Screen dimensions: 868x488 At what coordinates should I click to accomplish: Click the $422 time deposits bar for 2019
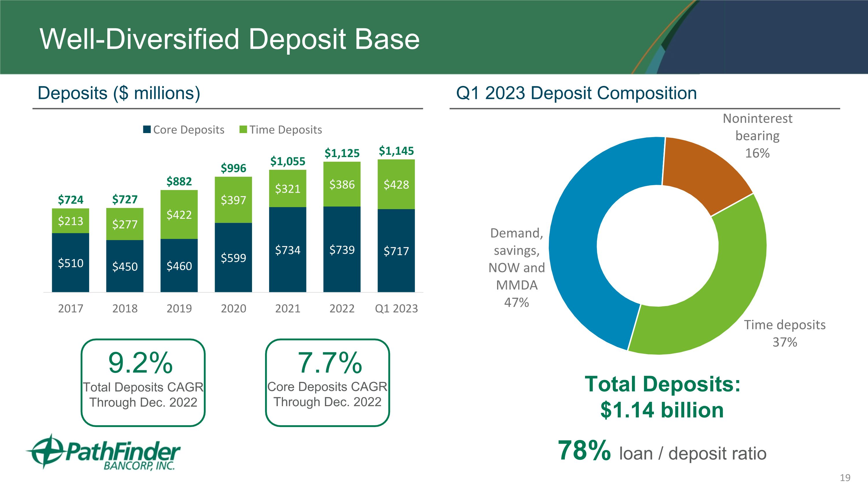[x=179, y=215]
